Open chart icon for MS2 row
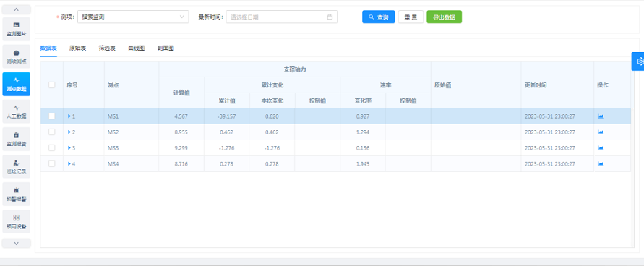 [x=601, y=132]
